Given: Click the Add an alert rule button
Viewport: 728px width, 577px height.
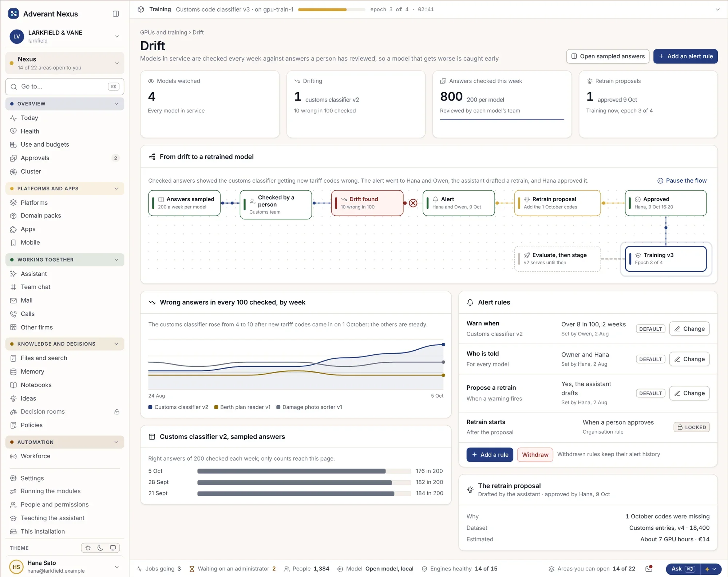Looking at the screenshot, I should coord(685,56).
